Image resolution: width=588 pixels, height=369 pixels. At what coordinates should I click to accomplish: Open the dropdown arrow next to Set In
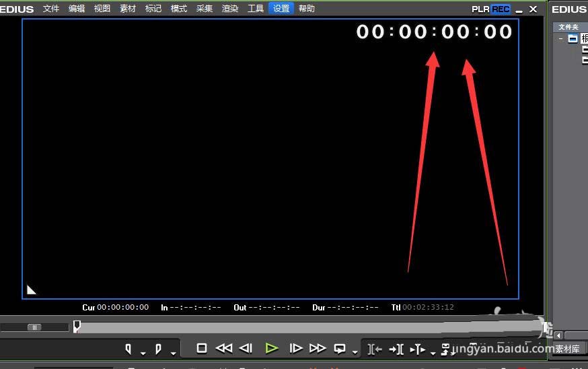(x=143, y=354)
